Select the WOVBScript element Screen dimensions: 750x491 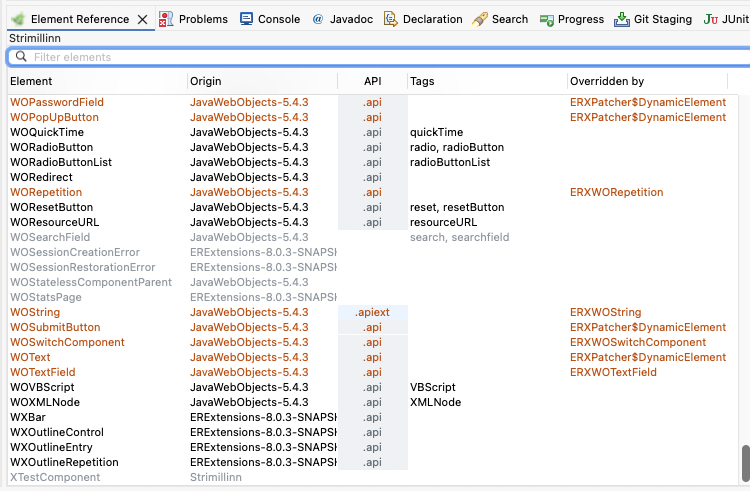click(x=42, y=387)
